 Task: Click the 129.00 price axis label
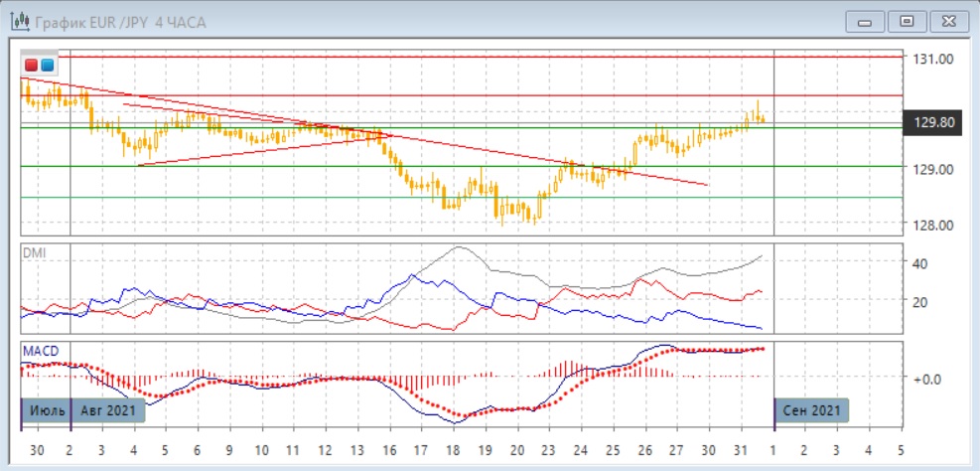[933, 170]
